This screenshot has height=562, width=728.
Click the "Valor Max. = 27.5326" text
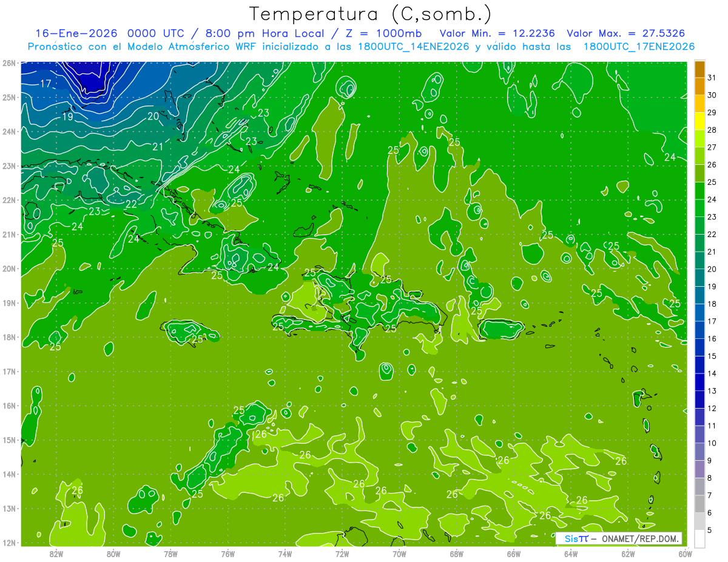(x=627, y=33)
